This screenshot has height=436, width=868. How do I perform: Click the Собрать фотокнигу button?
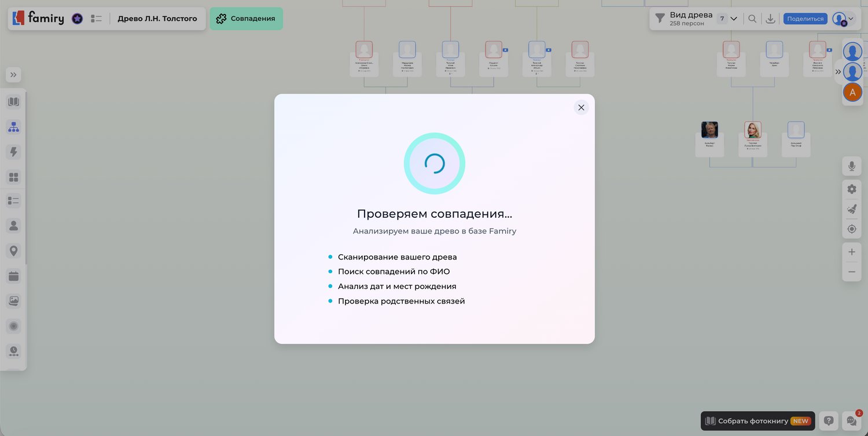click(x=757, y=421)
